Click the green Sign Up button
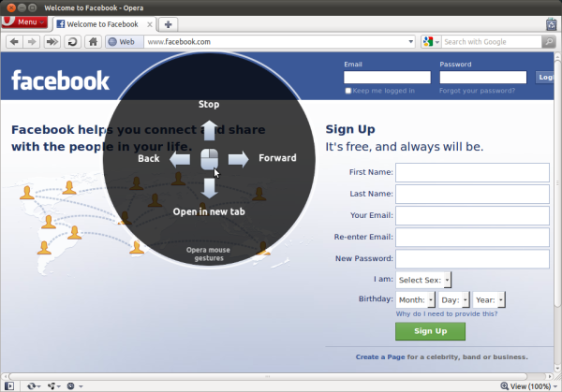Viewport: 562px width, 392px height. pyautogui.click(x=431, y=331)
